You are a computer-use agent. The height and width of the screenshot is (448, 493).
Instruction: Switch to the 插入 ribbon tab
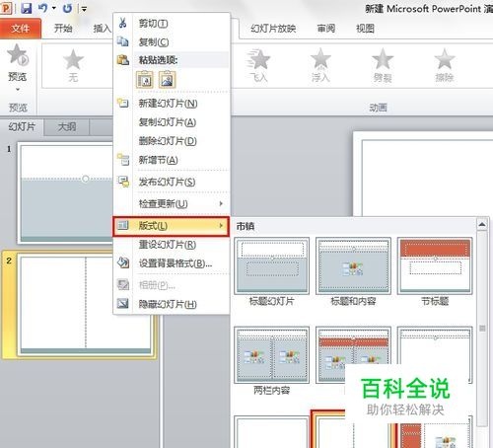pos(103,29)
